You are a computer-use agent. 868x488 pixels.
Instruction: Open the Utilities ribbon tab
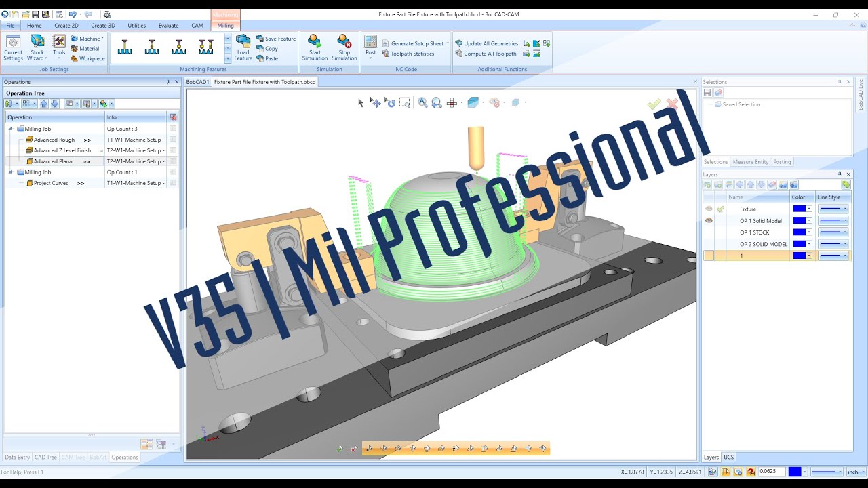(x=136, y=26)
